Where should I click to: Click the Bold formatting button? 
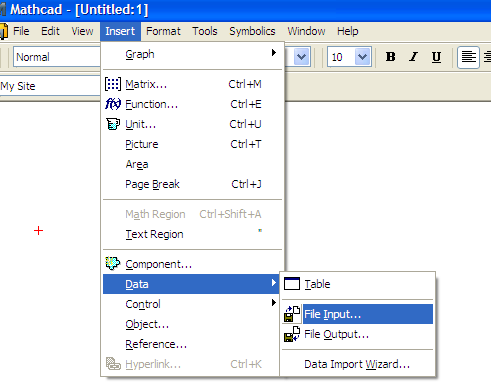390,57
